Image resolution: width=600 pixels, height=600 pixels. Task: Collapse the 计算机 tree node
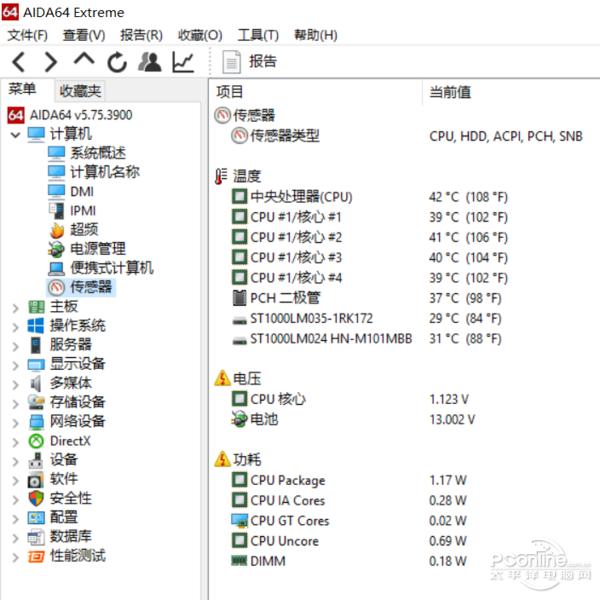point(15,134)
